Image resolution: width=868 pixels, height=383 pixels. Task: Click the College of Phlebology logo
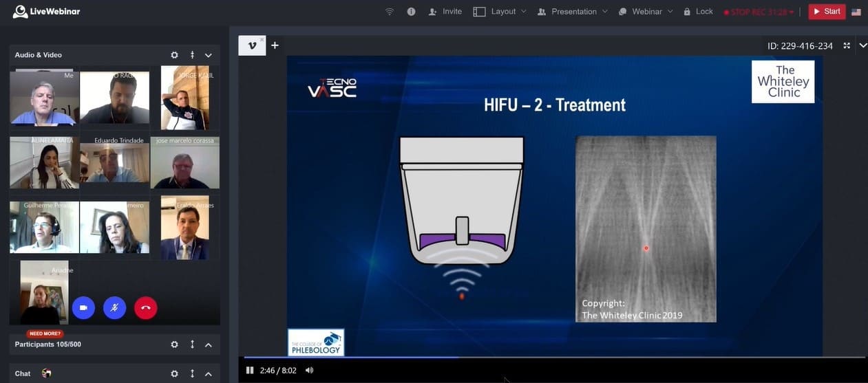pyautogui.click(x=316, y=342)
